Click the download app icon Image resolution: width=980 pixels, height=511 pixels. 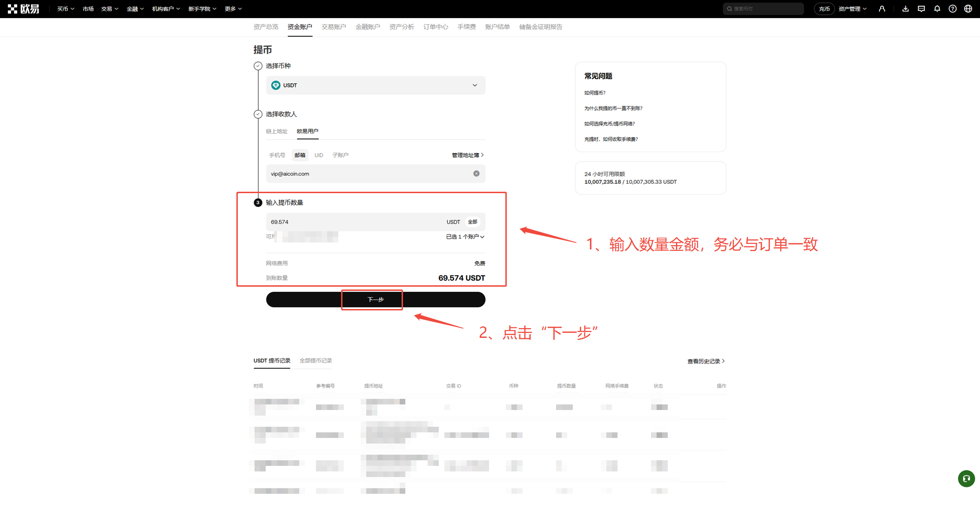905,8
